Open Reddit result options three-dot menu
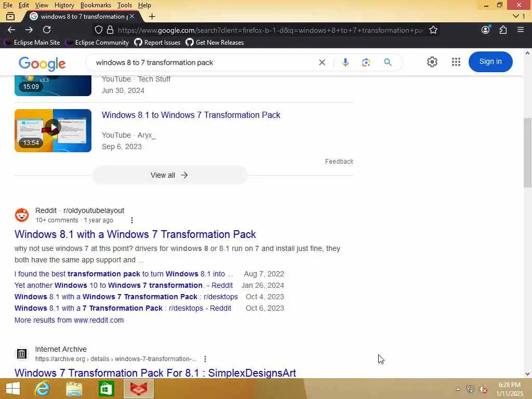This screenshot has height=399, width=532. tap(132, 220)
